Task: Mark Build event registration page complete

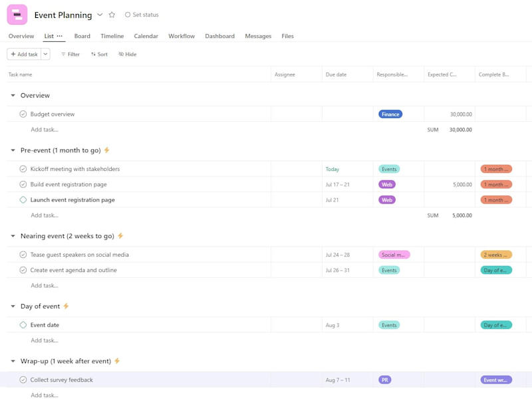Action: click(23, 184)
